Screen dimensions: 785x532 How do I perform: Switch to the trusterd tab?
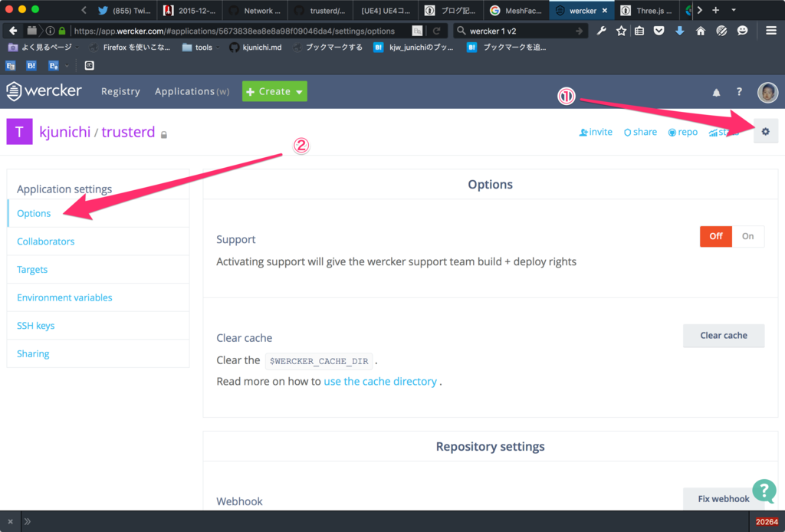click(x=321, y=11)
